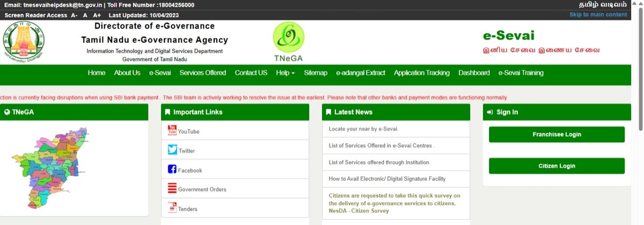The width and height of the screenshot is (644, 225).
Task: Click the Important Links bookmark icon
Action: (168, 112)
